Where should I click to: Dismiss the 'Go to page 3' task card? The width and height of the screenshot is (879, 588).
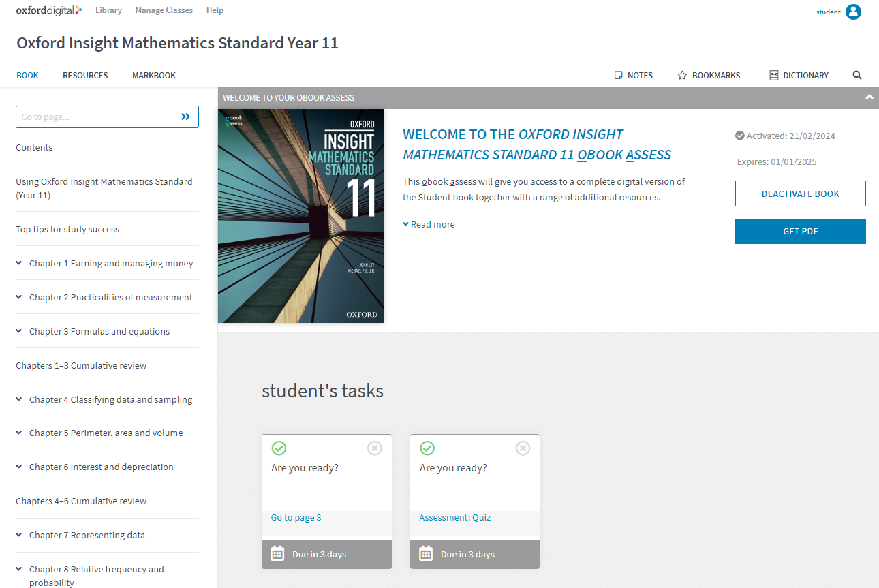375,448
